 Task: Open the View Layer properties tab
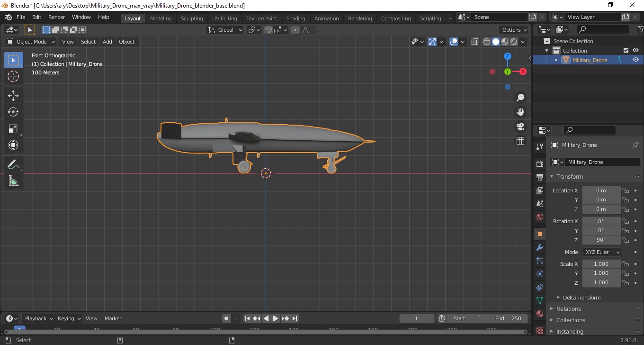539,191
